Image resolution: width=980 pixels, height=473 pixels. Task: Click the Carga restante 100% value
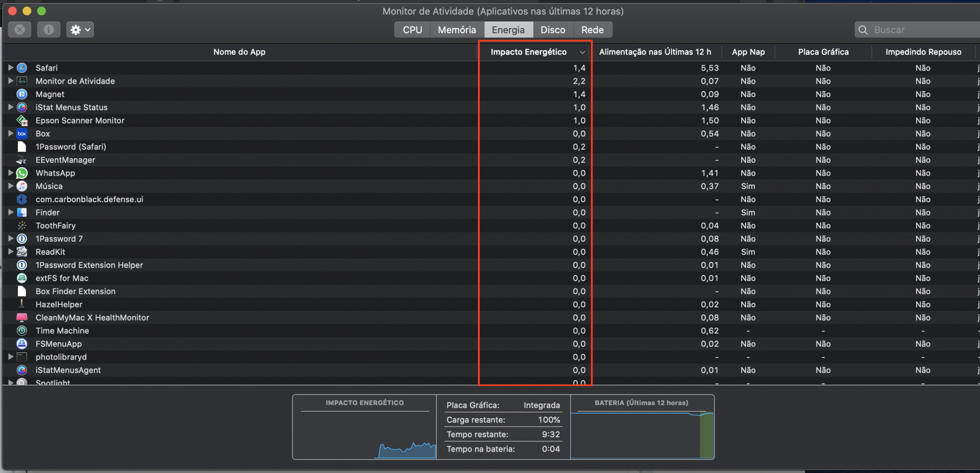(549, 420)
